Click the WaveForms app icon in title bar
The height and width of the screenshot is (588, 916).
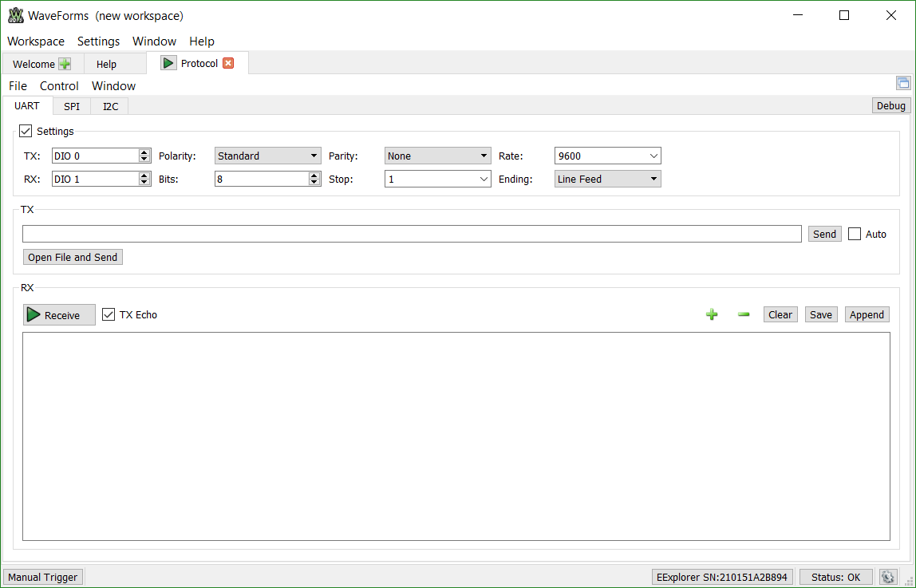[x=16, y=16]
